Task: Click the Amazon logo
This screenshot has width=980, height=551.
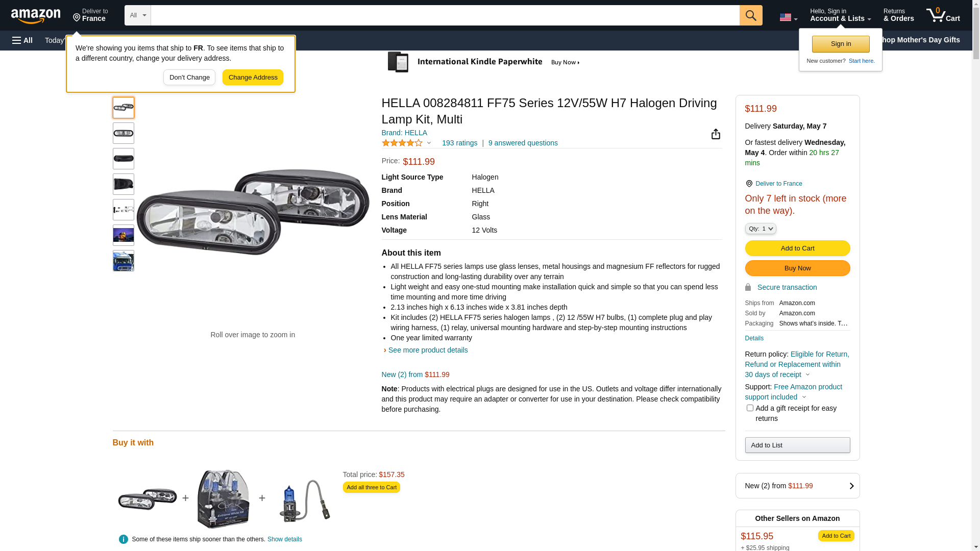Action: tap(36, 16)
